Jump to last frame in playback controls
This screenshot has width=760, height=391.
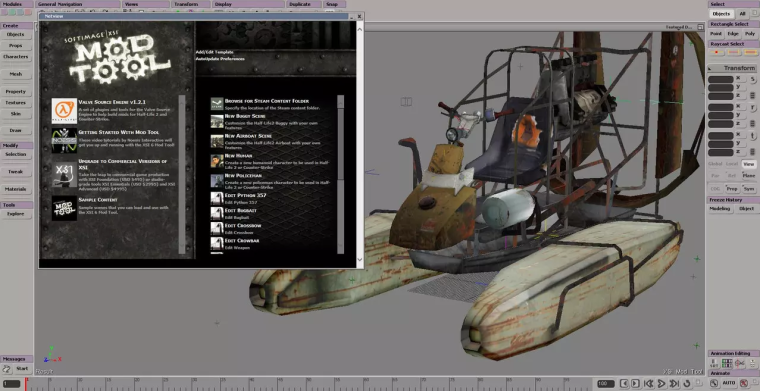674,384
